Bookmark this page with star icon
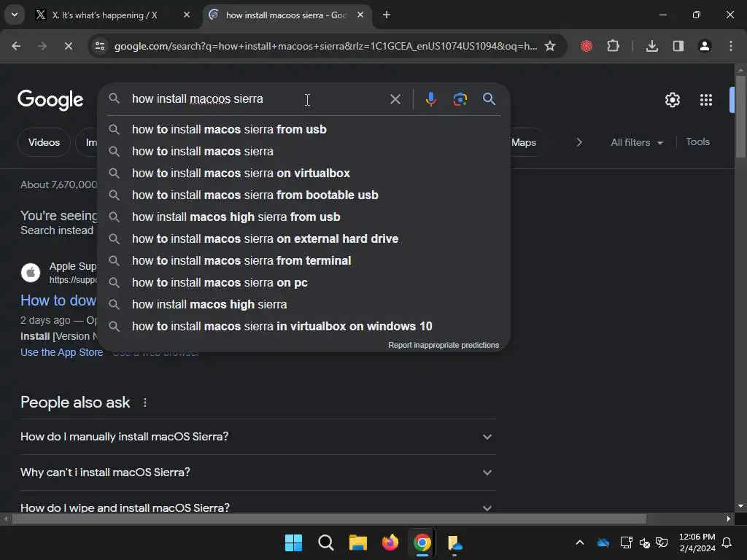 [550, 46]
